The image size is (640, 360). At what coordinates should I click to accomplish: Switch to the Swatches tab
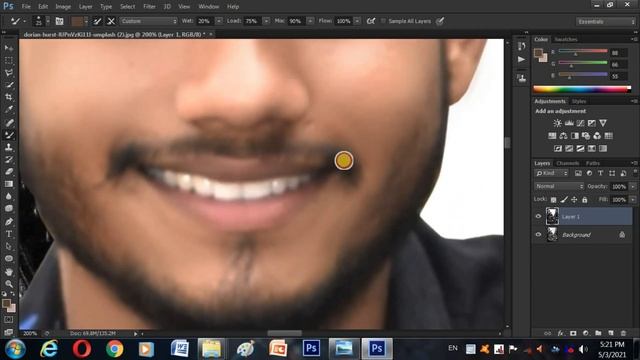(566, 40)
